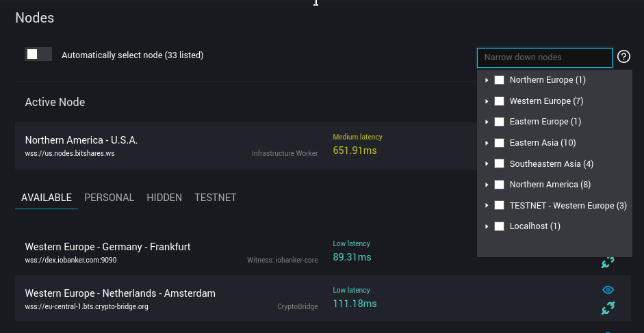
Task: Click the Narrow down nodes field
Action: 544,57
